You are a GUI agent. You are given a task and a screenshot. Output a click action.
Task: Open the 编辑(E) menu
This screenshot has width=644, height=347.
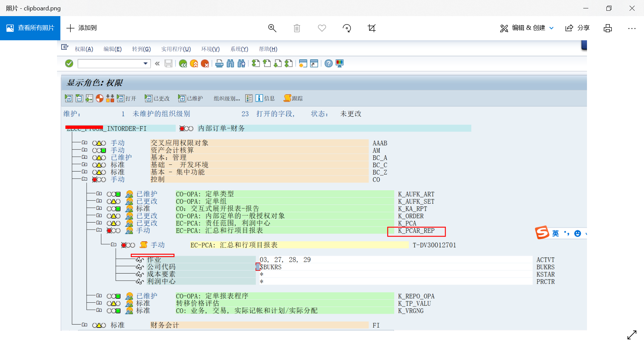pyautogui.click(x=112, y=49)
